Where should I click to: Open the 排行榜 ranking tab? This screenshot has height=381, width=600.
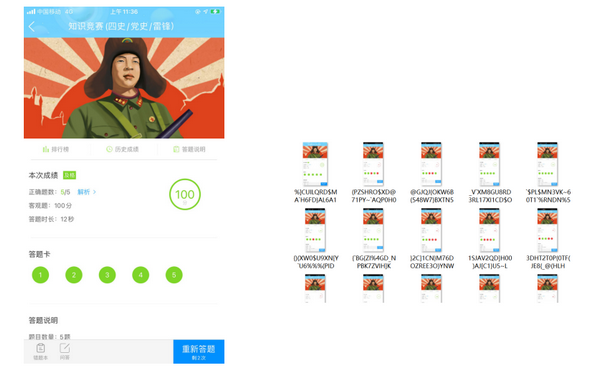point(56,149)
